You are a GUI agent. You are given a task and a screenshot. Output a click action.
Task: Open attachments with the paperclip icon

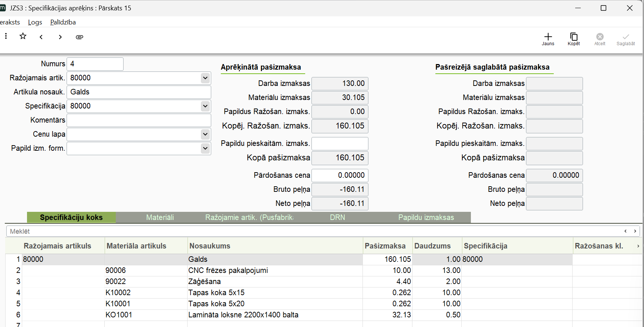80,37
